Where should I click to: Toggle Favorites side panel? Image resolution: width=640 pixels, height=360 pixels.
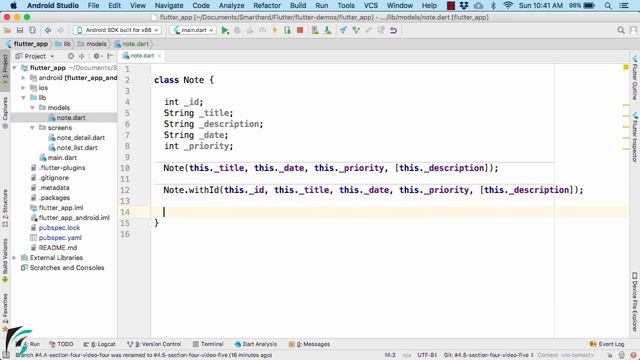coord(5,312)
